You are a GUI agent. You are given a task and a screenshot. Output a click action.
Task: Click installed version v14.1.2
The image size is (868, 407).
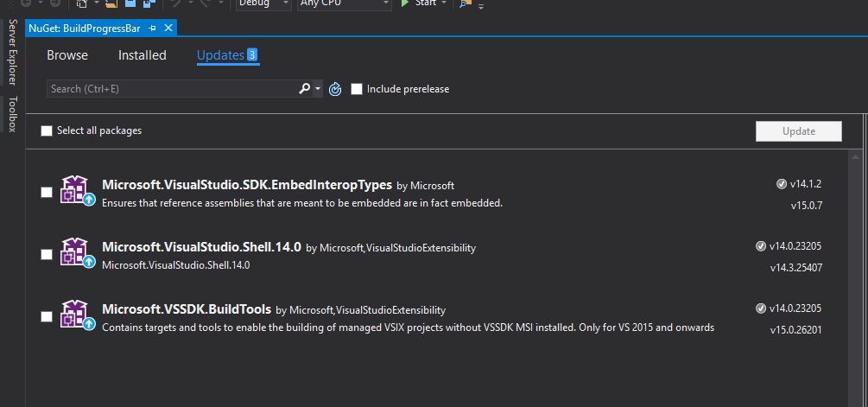tap(806, 184)
